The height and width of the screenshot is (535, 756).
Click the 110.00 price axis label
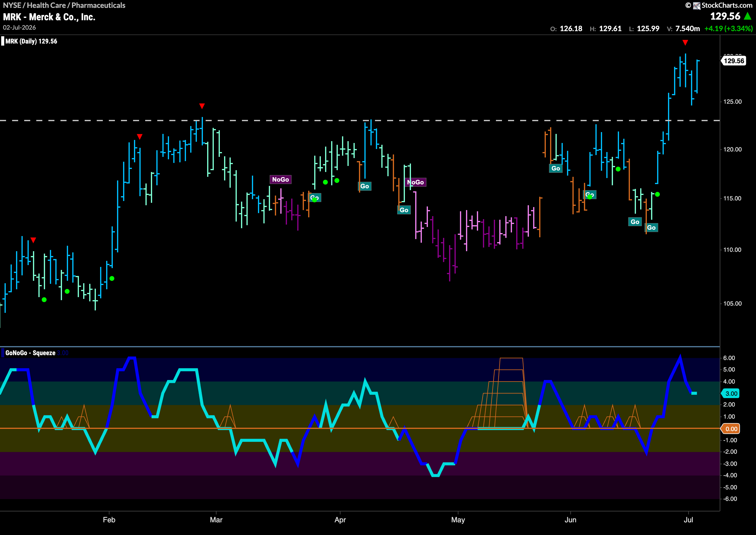click(732, 250)
